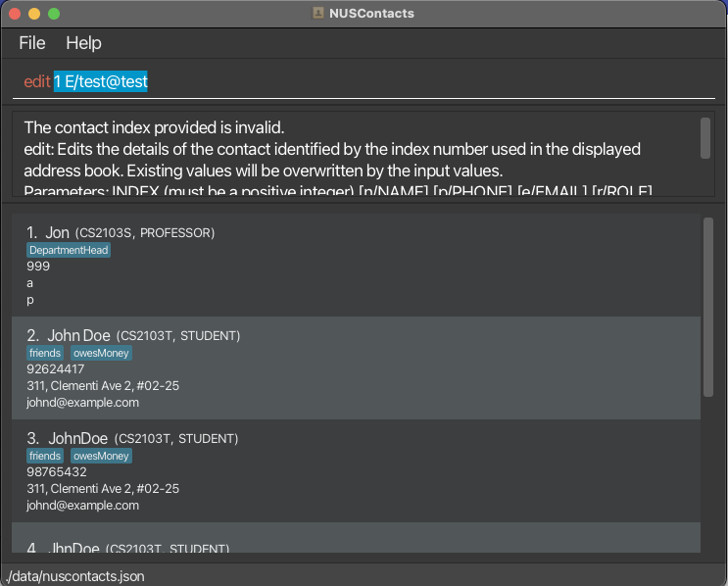Open the File menu
The height and width of the screenshot is (586, 728).
pyautogui.click(x=32, y=43)
